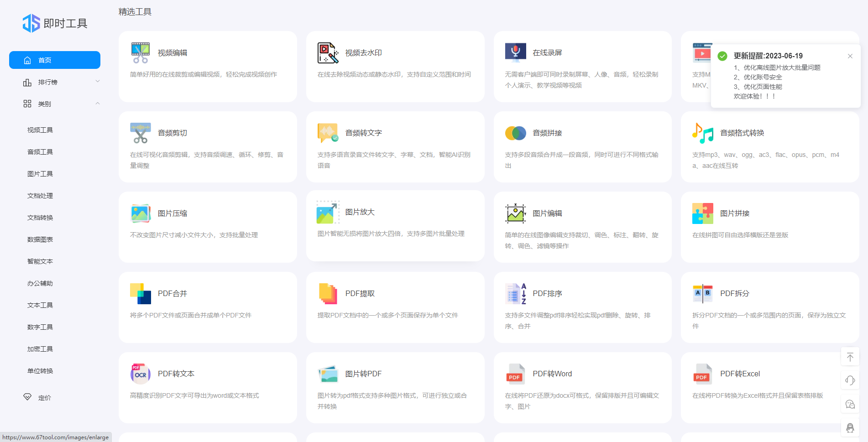Click the 即时工具 logo
Image resolution: width=868 pixels, height=442 pixels.
click(x=55, y=23)
